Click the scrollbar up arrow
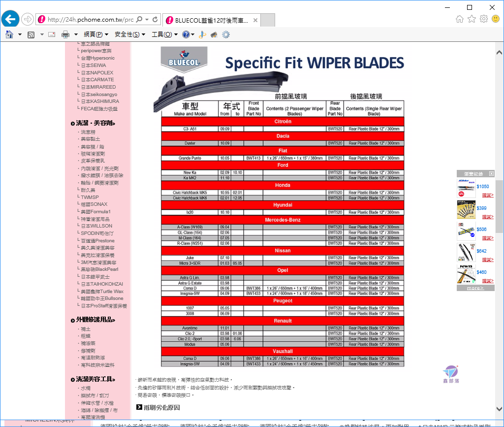Screen dimensions: 504x427 [499, 52]
